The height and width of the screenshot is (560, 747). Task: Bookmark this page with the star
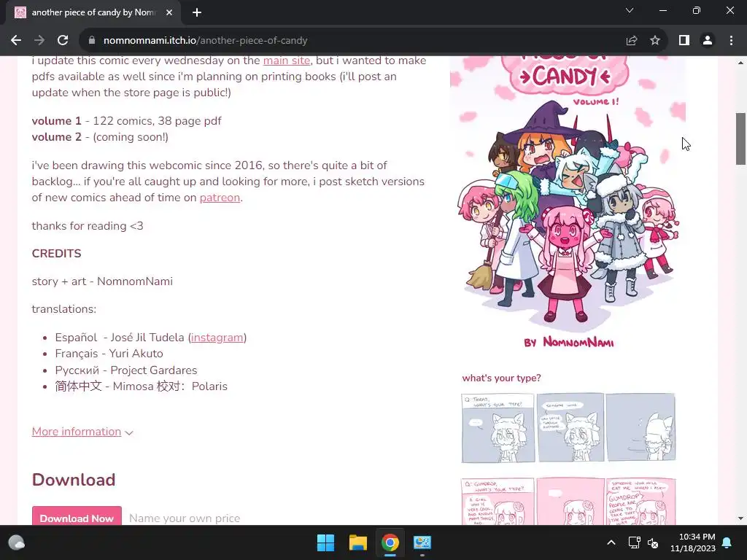[x=655, y=41]
